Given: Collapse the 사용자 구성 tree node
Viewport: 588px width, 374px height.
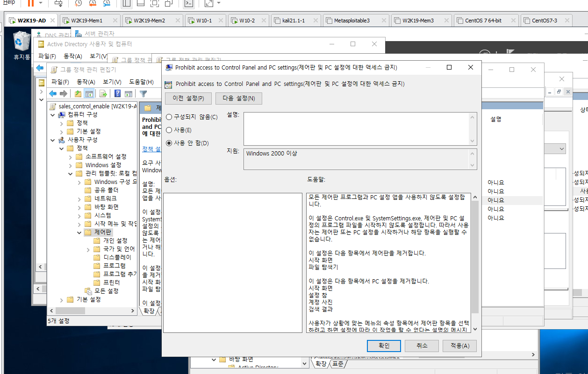Looking at the screenshot, I should tap(53, 140).
